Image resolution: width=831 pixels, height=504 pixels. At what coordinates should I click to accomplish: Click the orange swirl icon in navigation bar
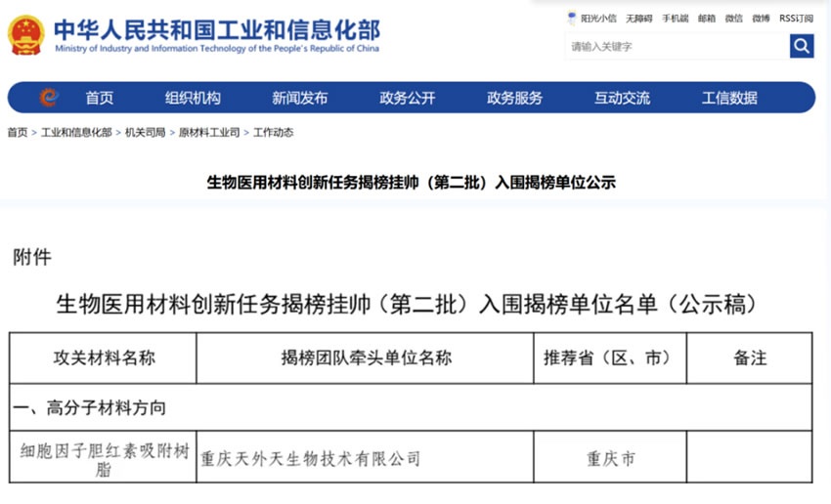pyautogui.click(x=49, y=98)
